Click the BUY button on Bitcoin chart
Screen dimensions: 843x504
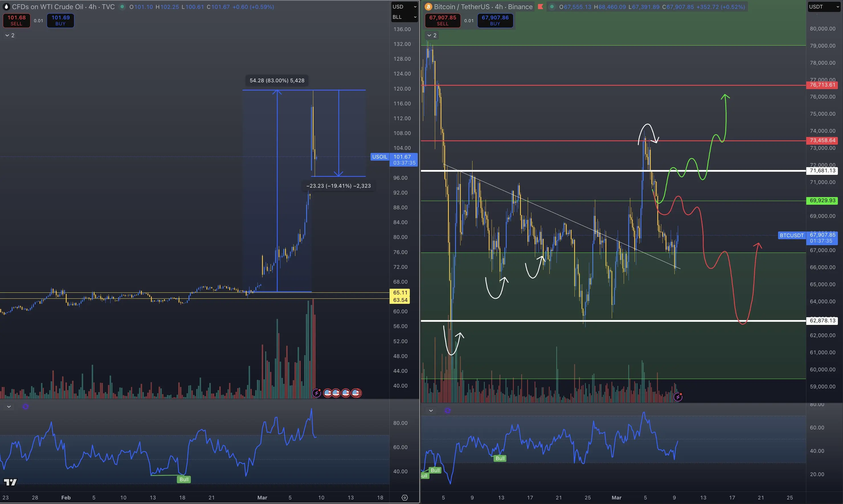pos(495,21)
